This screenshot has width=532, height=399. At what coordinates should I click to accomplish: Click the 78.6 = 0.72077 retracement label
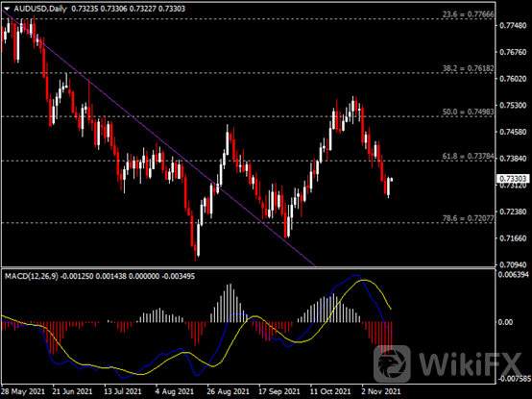point(469,218)
